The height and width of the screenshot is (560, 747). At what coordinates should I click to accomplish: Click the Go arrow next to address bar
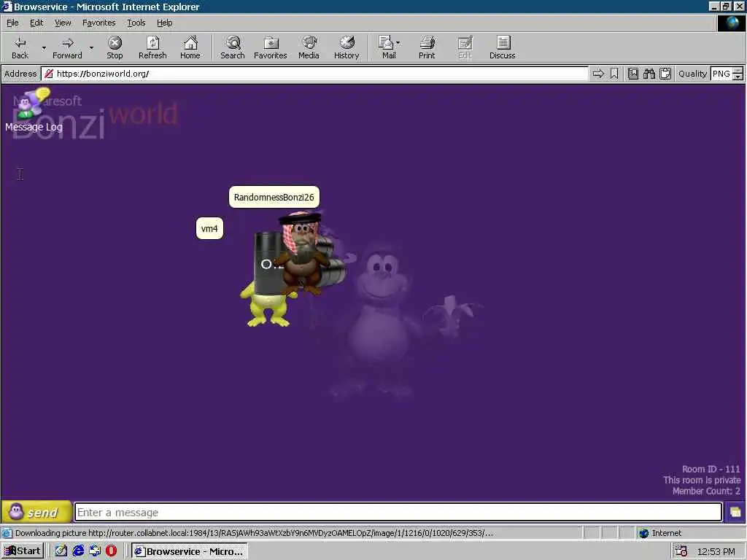point(598,74)
